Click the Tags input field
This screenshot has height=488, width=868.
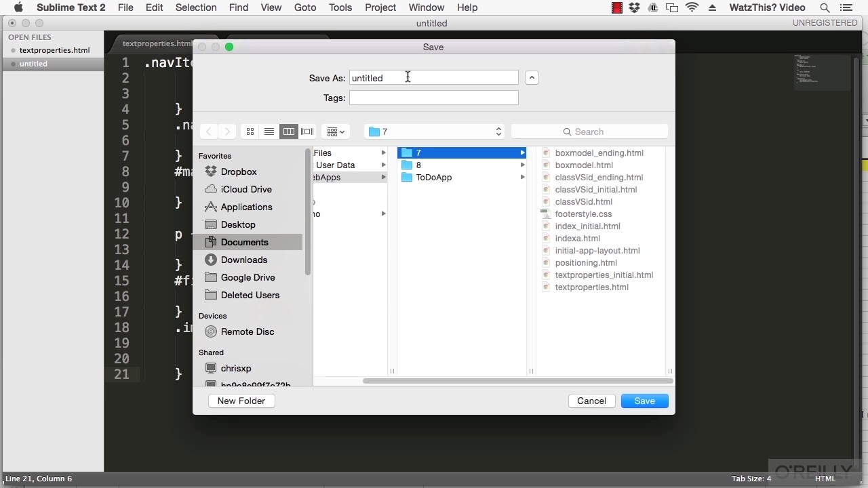pyautogui.click(x=434, y=98)
